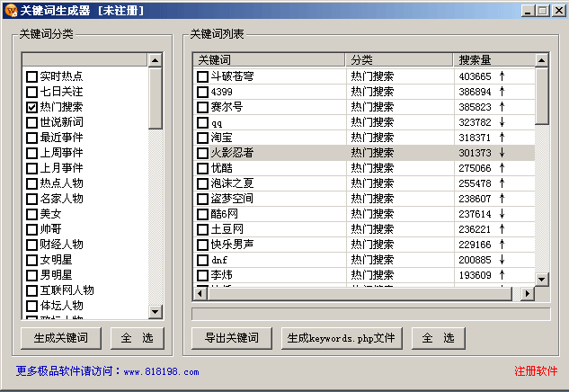Tick the 快乐男声 keyword checkbox
Image resolution: width=569 pixels, height=392 pixels.
click(x=202, y=245)
